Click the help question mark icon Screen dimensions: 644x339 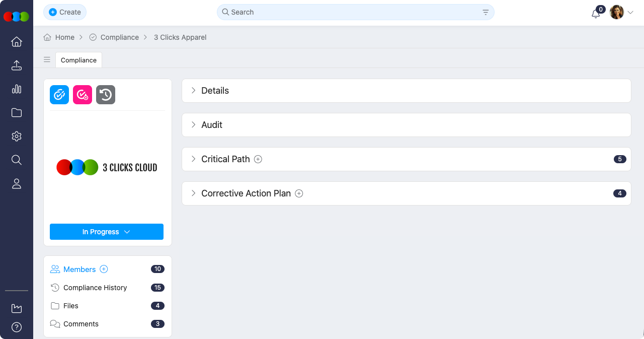[x=17, y=327]
